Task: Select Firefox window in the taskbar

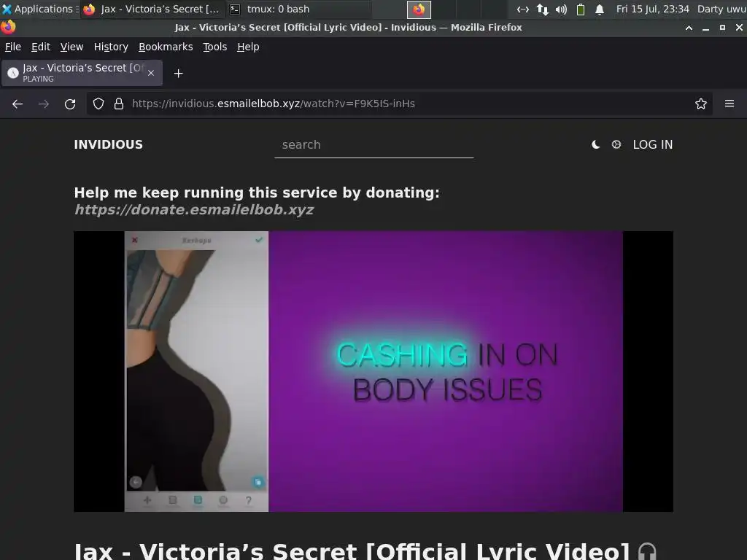Action: click(x=152, y=9)
